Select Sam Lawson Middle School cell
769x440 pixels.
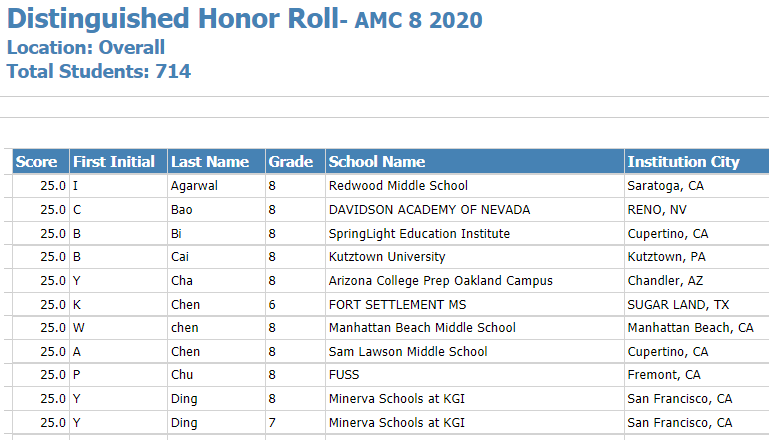pyautogui.click(x=475, y=352)
